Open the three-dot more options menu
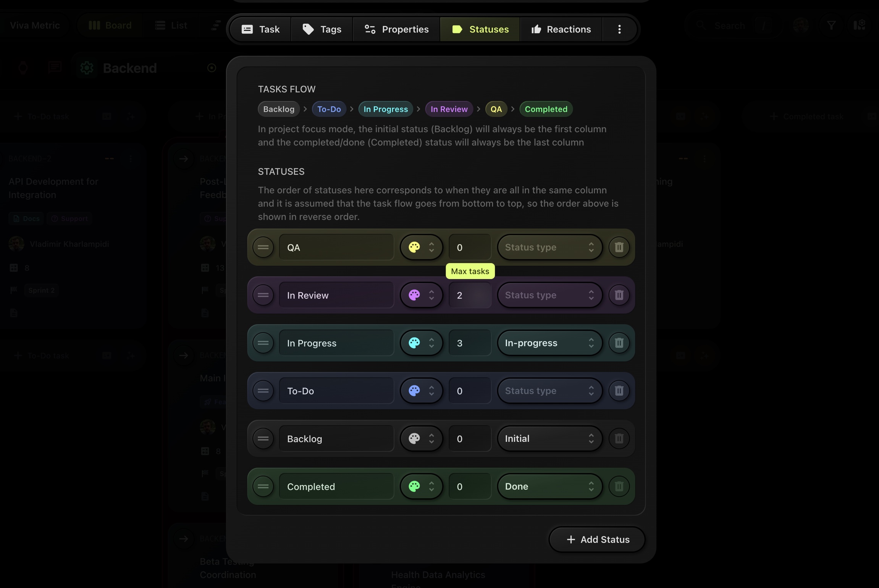This screenshot has height=588, width=879. tap(619, 29)
